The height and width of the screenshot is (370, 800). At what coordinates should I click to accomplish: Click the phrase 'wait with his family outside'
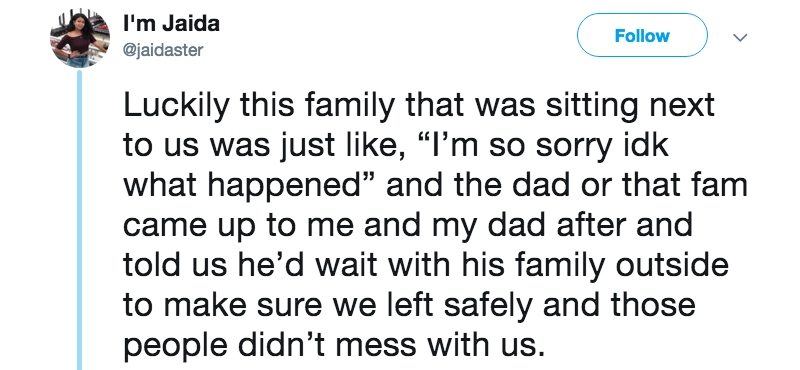pos(518,266)
